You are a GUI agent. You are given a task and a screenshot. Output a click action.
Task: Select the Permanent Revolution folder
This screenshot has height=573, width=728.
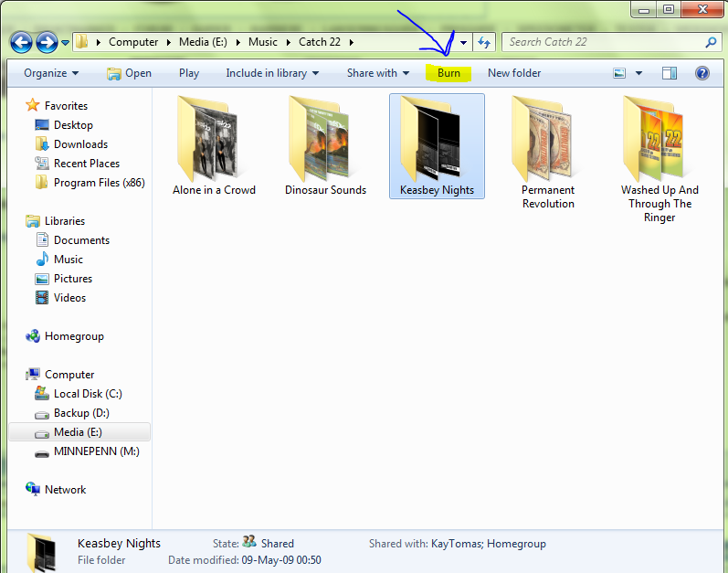(x=548, y=153)
